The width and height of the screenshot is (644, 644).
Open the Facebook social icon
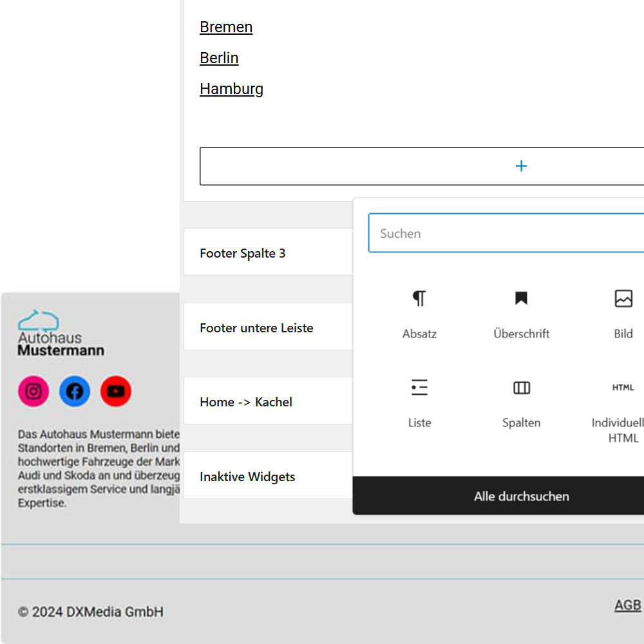coord(75,392)
